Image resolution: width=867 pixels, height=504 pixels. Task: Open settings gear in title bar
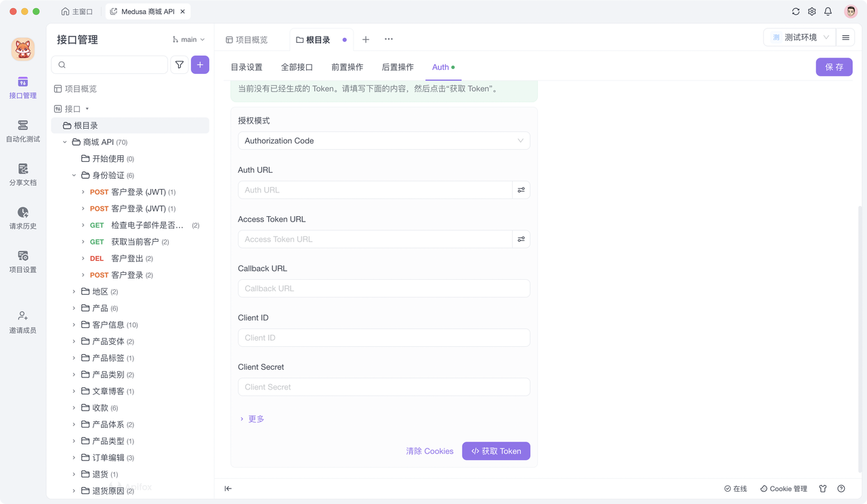812,12
